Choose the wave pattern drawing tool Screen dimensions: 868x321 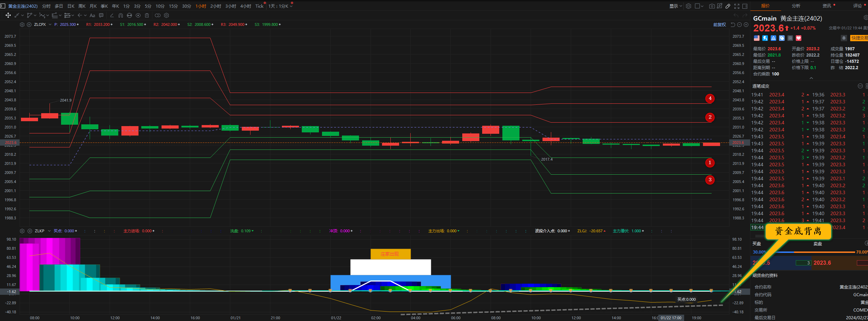coord(42,15)
